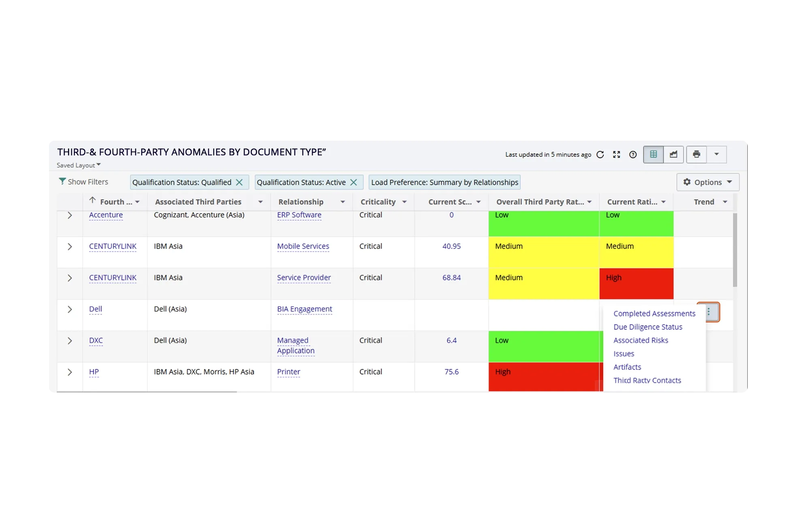Expand the Accenture row
The height and width of the screenshot is (532, 800).
tap(70, 215)
